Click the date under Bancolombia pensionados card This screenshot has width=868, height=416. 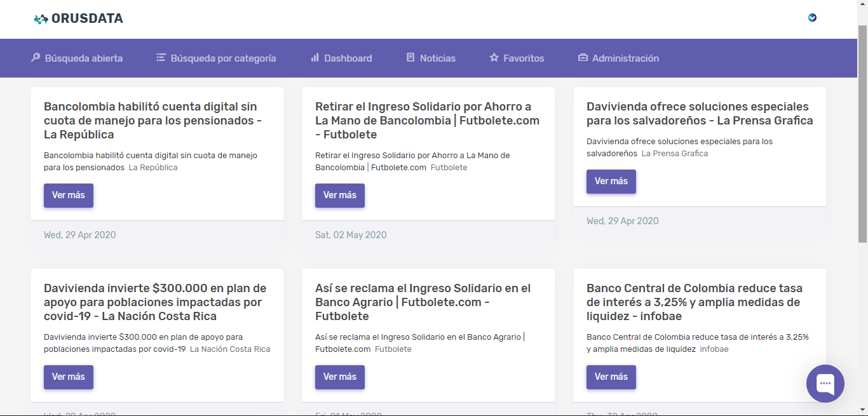80,235
